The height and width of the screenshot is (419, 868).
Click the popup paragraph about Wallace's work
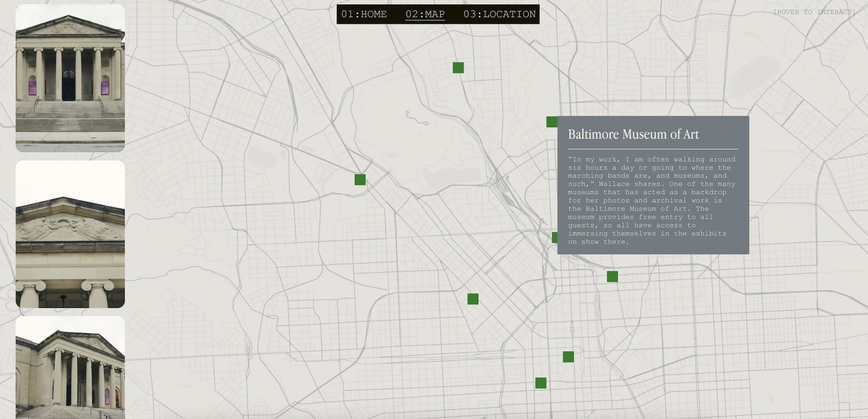[x=652, y=201]
